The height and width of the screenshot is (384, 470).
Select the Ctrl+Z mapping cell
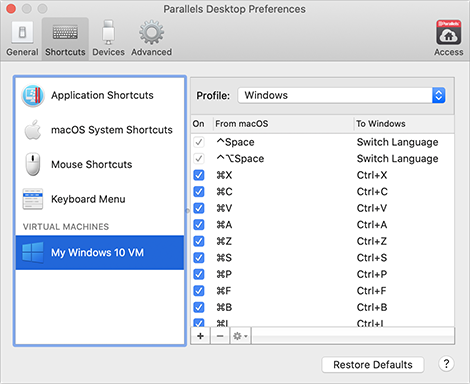[x=372, y=241]
